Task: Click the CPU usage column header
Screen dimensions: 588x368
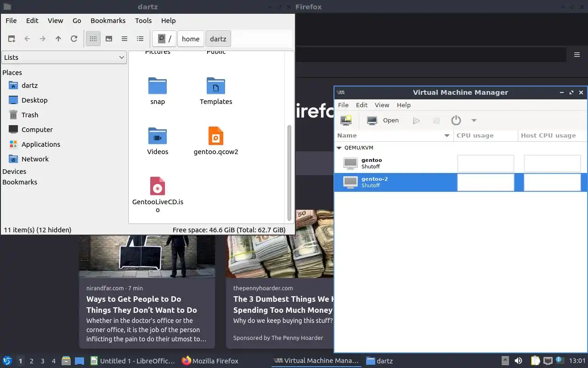Action: tap(486, 136)
